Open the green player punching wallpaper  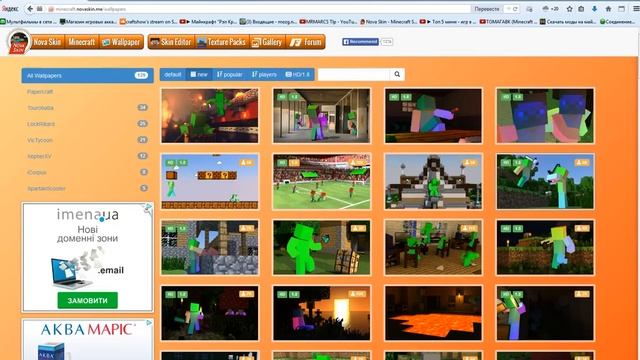point(322,247)
